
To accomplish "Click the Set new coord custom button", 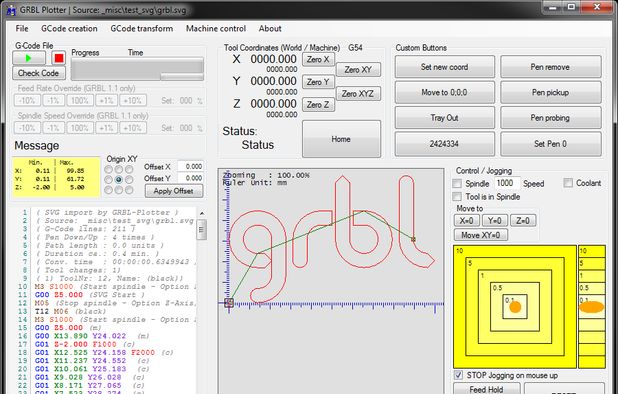I will tap(445, 67).
